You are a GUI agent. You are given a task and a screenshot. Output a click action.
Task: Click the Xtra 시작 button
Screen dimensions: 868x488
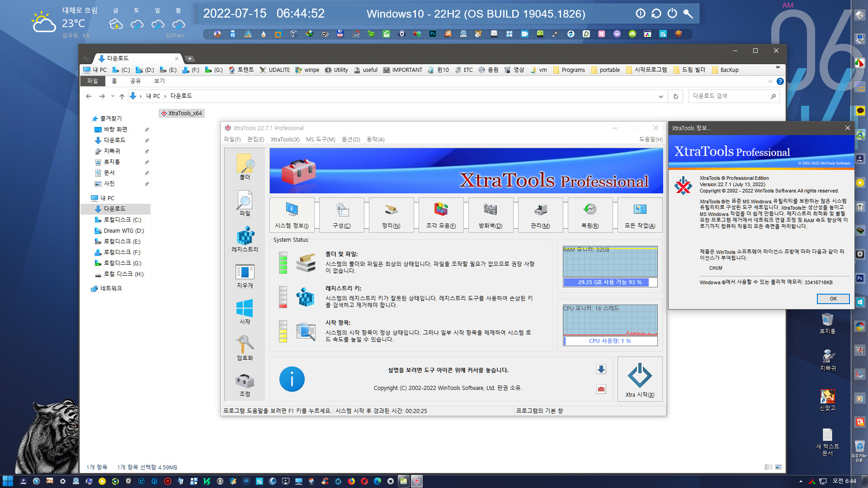(x=640, y=379)
